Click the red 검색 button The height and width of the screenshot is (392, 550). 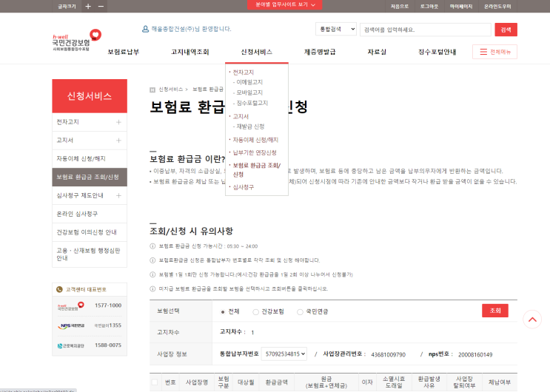point(506,30)
